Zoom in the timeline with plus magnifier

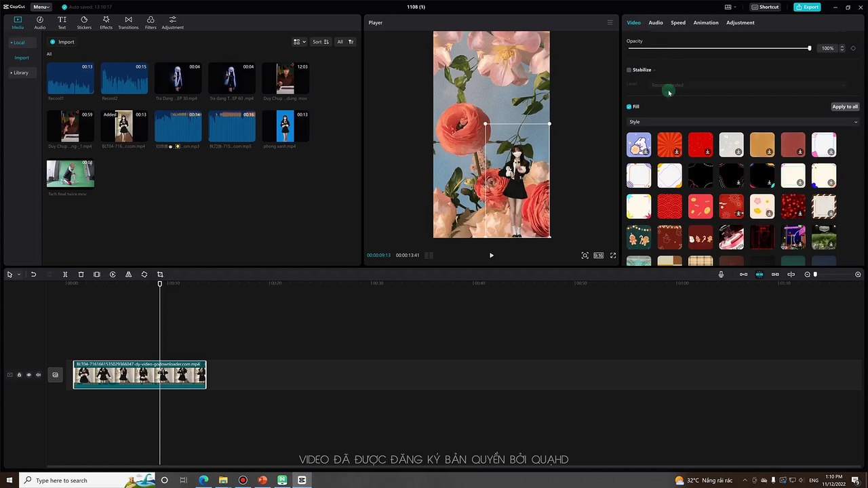tap(858, 274)
